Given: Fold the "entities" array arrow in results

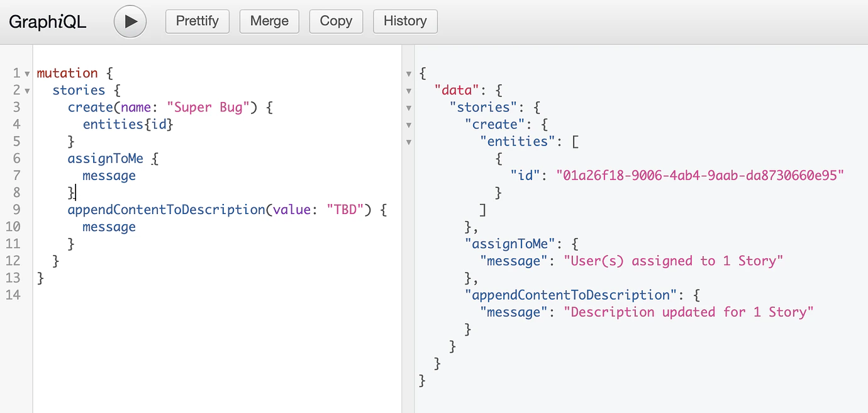Looking at the screenshot, I should [409, 142].
